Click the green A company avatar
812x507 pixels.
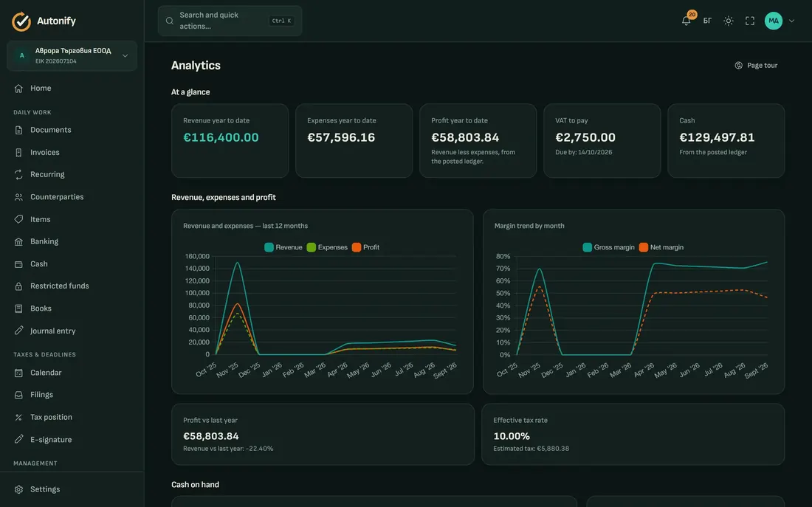21,55
